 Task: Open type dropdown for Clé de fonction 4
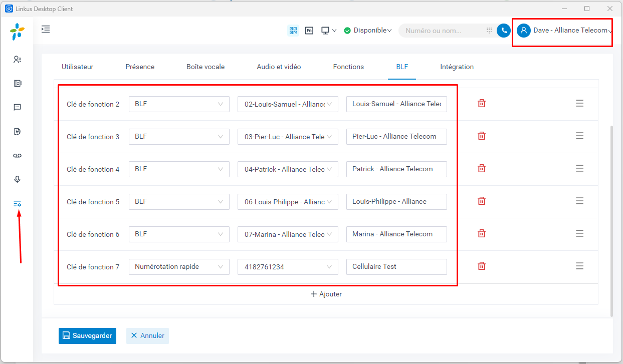pos(179,169)
